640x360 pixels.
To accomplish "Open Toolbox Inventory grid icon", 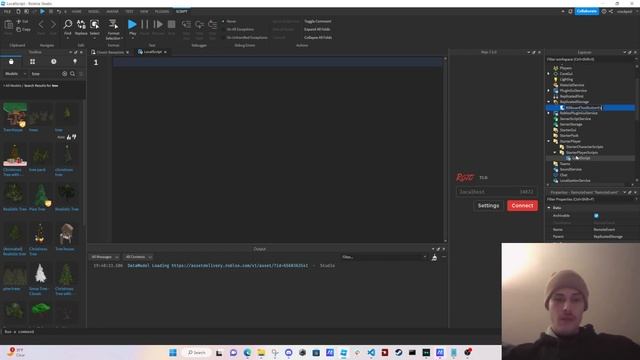I will pyautogui.click(x=32, y=61).
